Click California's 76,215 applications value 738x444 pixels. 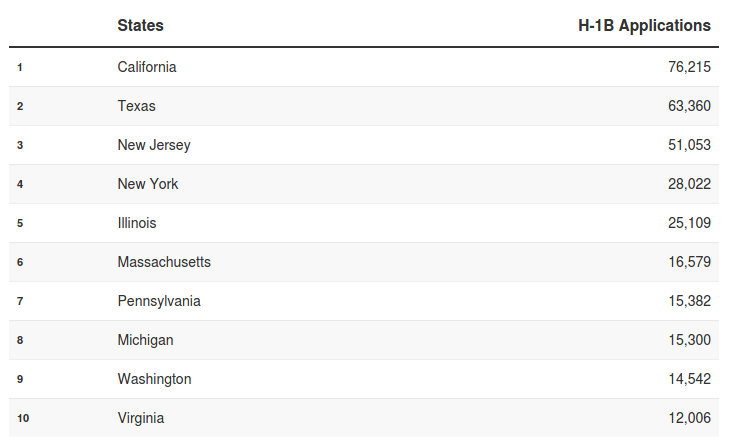coord(689,67)
